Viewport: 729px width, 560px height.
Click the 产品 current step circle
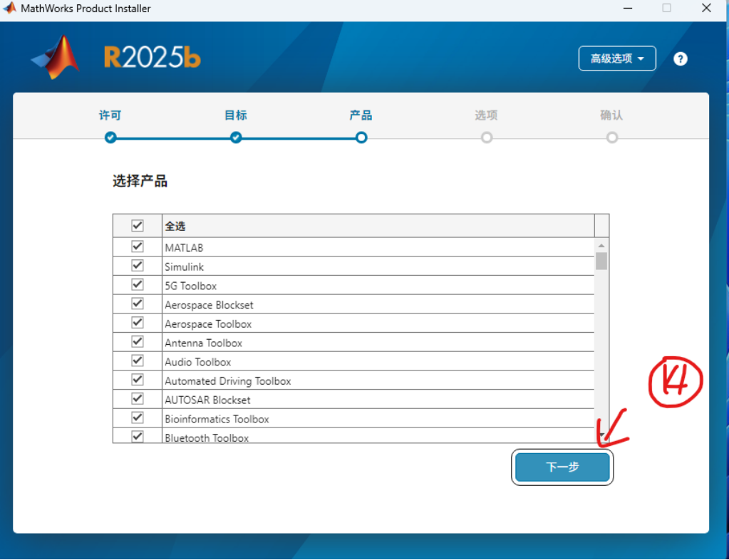point(361,138)
